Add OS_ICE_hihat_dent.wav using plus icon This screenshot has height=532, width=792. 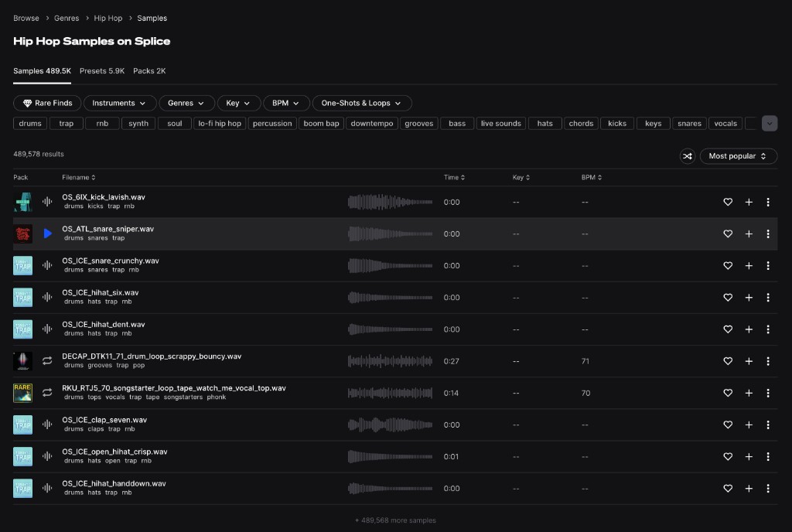click(x=749, y=329)
